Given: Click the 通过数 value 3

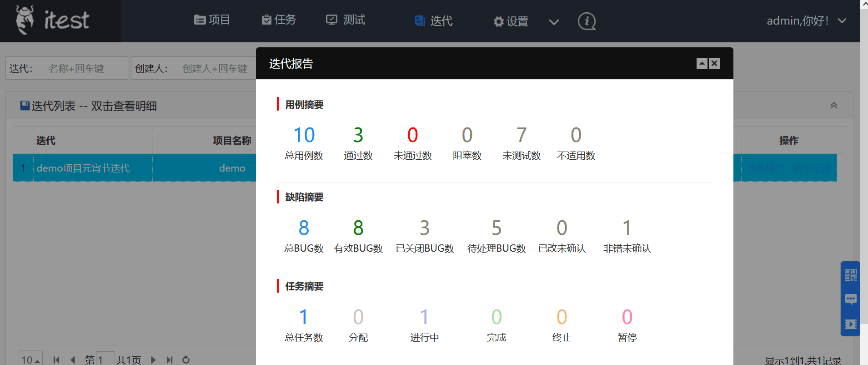Looking at the screenshot, I should click(358, 135).
